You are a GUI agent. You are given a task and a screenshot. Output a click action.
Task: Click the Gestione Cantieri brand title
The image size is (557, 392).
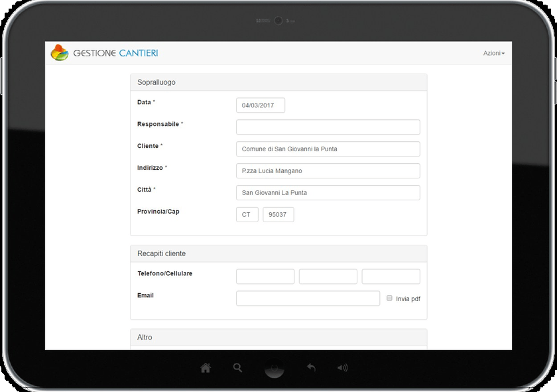[116, 53]
